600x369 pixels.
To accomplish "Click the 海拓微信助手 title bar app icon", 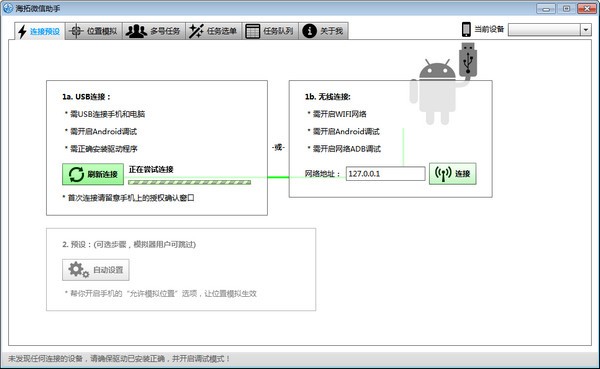I will (8, 8).
